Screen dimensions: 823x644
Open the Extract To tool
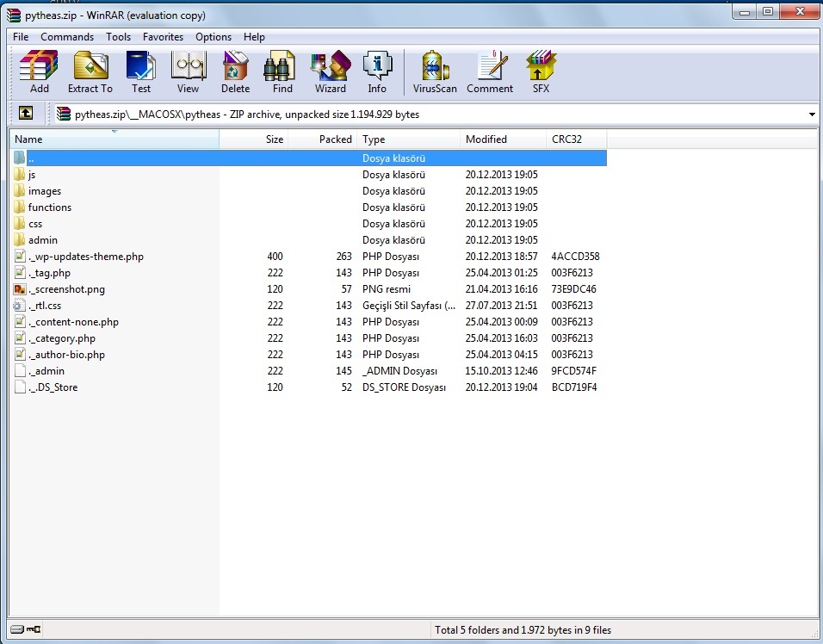point(90,72)
